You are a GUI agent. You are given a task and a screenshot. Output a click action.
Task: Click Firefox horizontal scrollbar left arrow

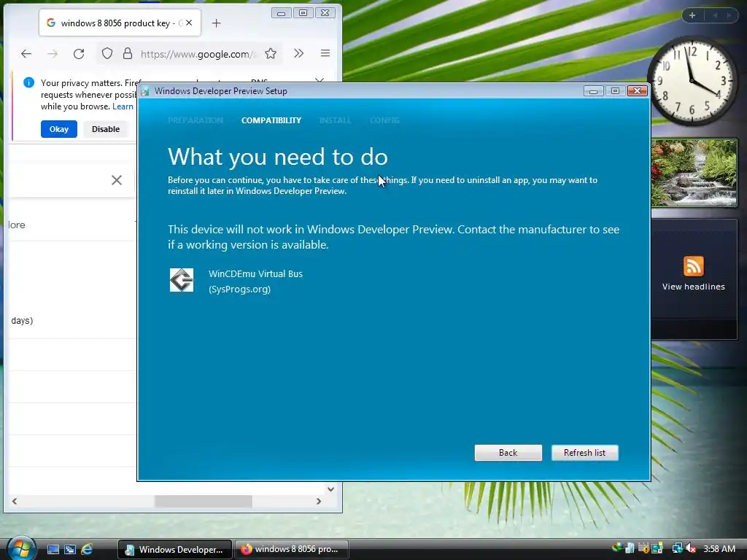[x=15, y=501]
